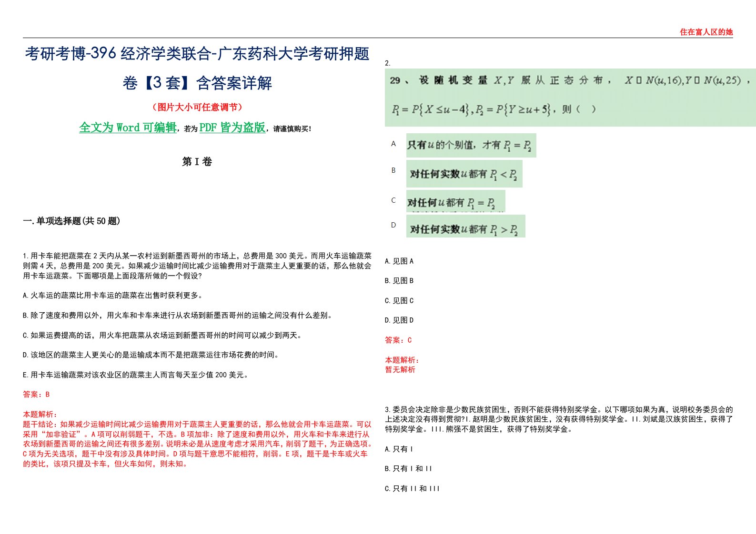Click the red answer '答案：B'
Screen dimensions: 756x534
tap(36, 395)
